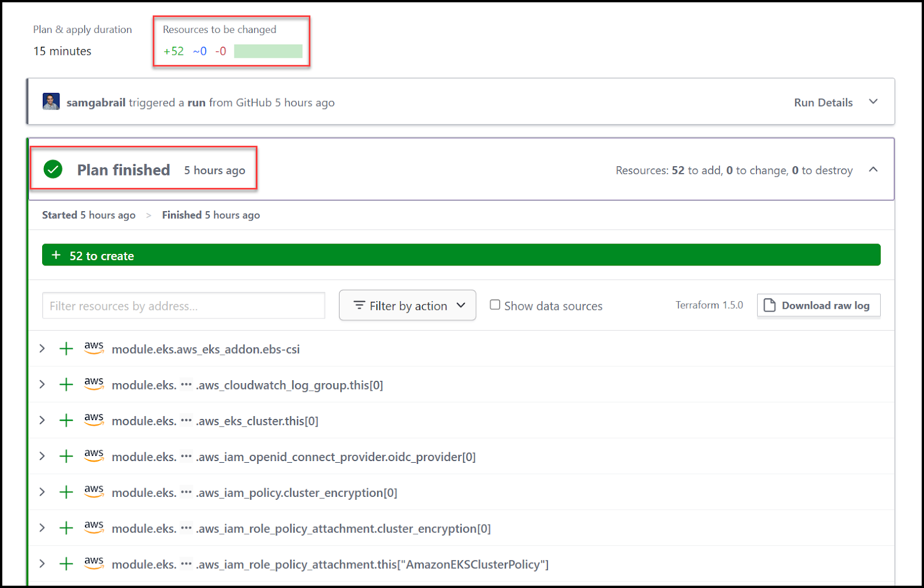The width and height of the screenshot is (924, 588).
Task: Click the green plus icon on aws_cloudwatch_log_group row
Action: tap(66, 384)
